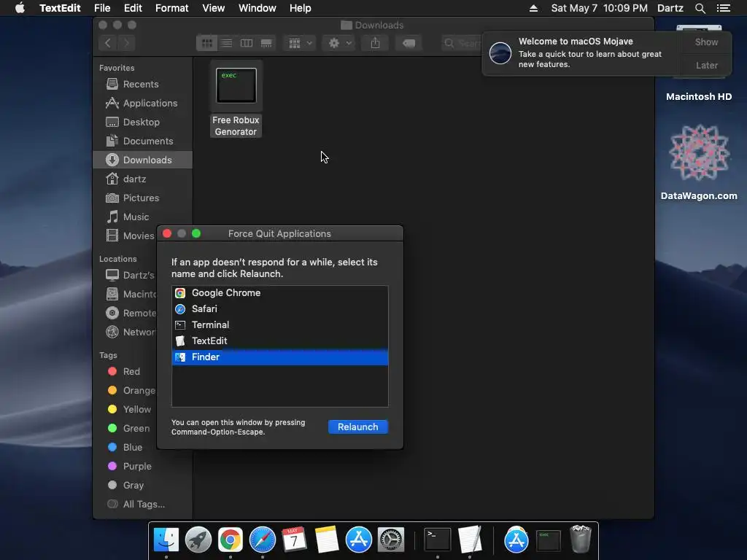747x560 pixels.
Task: Click the Finder edit tags button
Action: [x=409, y=43]
